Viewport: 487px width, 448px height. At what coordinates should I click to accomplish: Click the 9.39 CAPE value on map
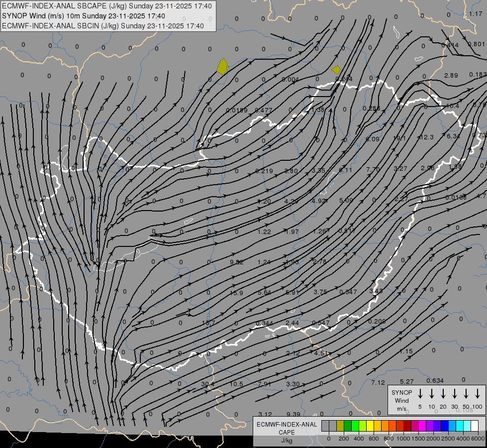tap(293, 414)
